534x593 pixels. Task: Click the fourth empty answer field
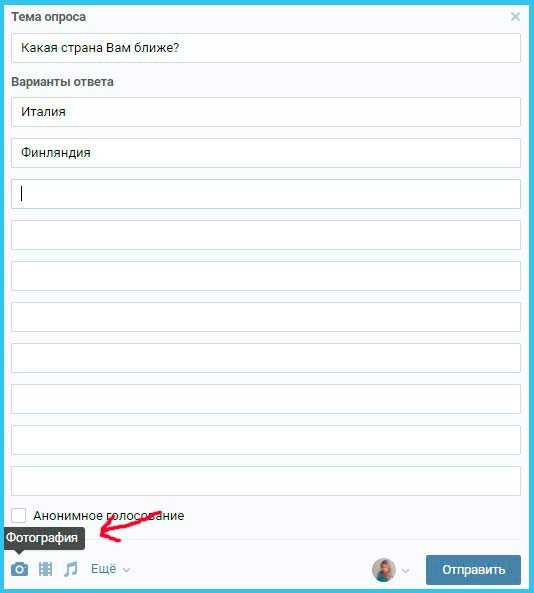pos(266,235)
